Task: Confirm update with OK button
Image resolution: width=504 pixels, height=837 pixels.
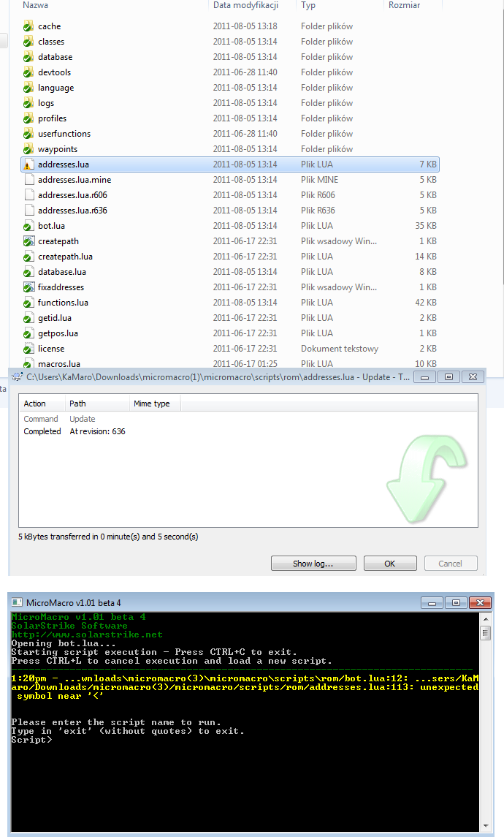Action: 389,564
